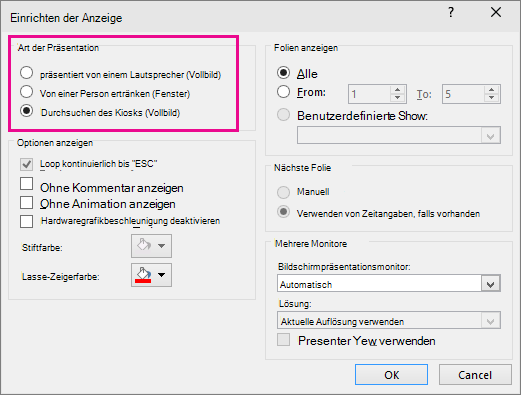Enable 'Ohne Animation anzeigen' checkbox
Image resolution: width=521 pixels, height=395 pixels.
click(26, 202)
